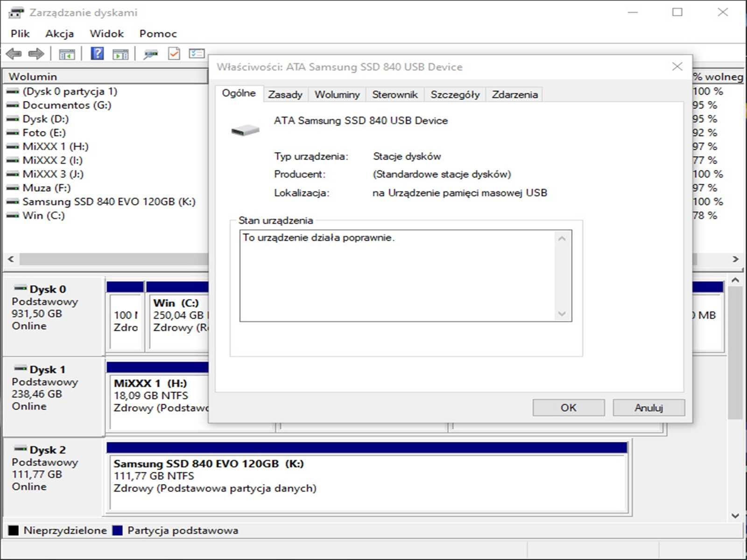The width and height of the screenshot is (747, 560).
Task: Toggle the action pane toolbar icon
Action: (120, 54)
